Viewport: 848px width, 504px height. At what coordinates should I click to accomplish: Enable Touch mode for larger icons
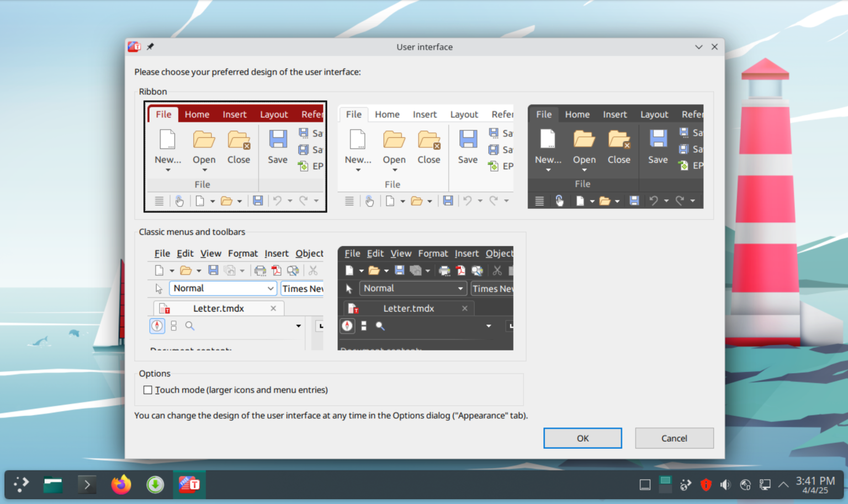click(147, 390)
